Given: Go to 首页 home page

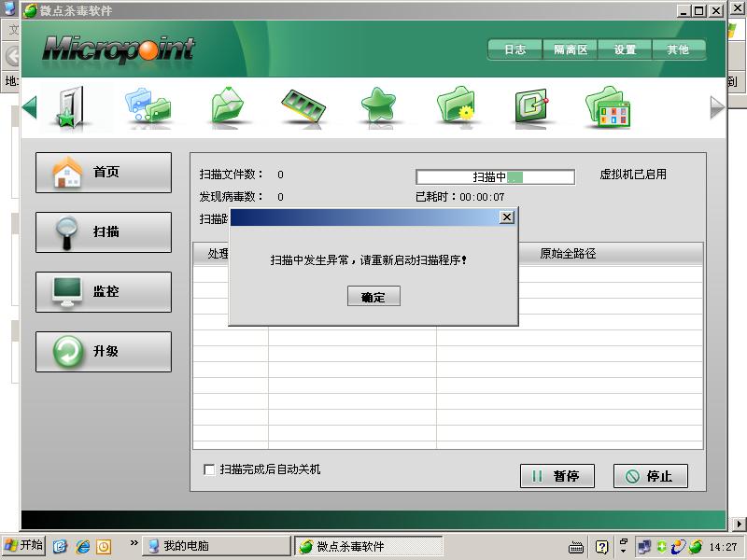Looking at the screenshot, I should (104, 173).
